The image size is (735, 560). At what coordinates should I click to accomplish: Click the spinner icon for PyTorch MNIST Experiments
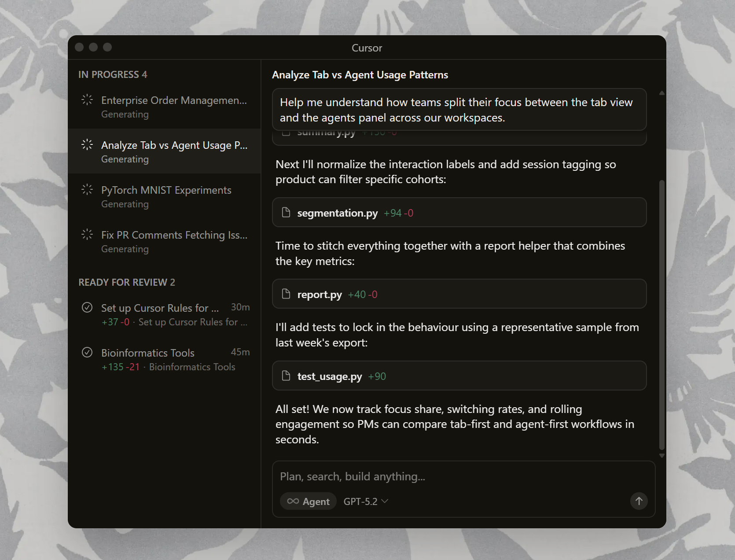pyautogui.click(x=87, y=190)
